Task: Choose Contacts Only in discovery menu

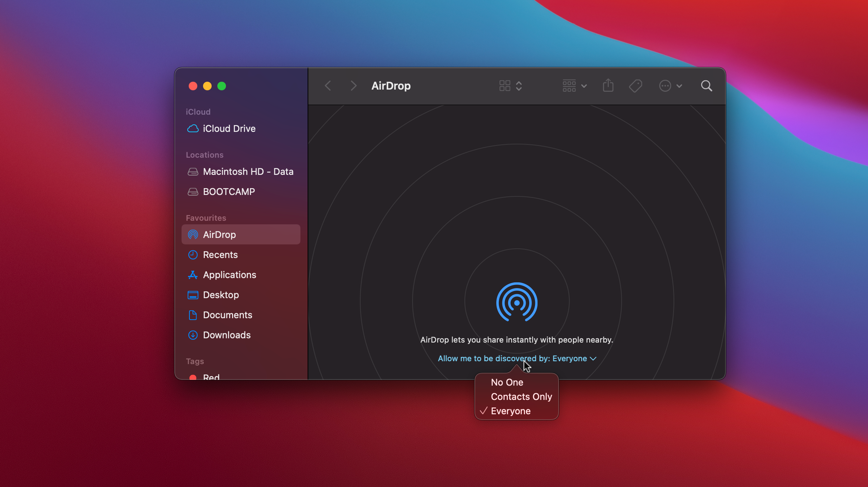Action: click(x=516, y=397)
